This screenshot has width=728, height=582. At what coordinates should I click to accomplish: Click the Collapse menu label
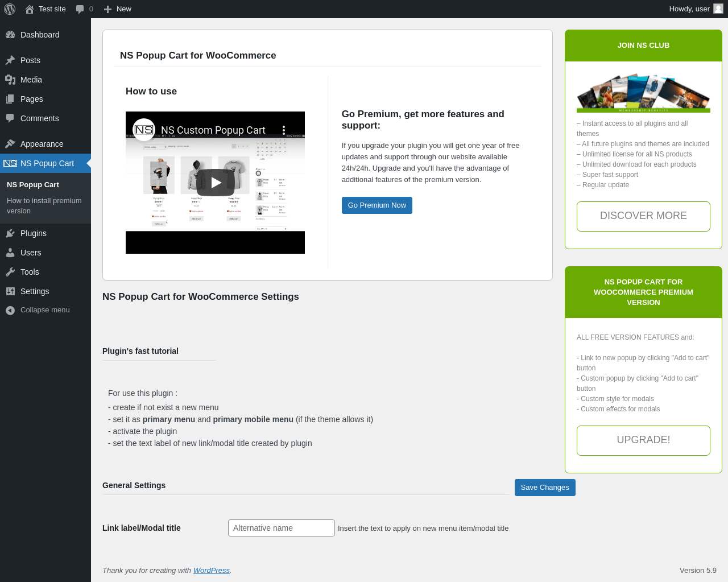[x=45, y=310]
